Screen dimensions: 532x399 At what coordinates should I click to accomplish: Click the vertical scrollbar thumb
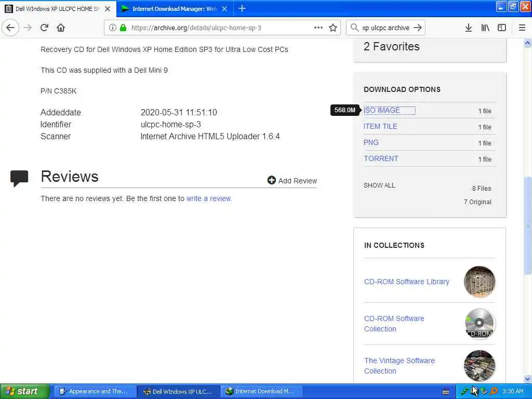(x=528, y=225)
